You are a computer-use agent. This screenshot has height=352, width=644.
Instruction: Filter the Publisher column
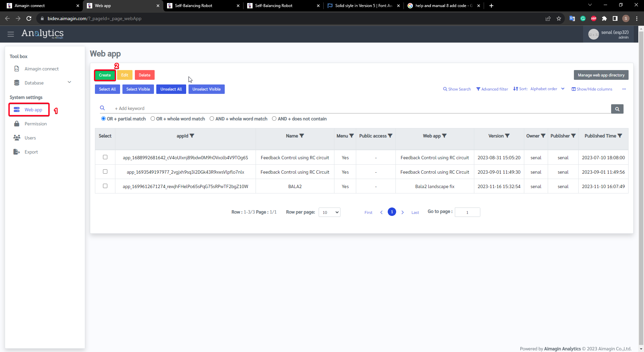(x=573, y=136)
